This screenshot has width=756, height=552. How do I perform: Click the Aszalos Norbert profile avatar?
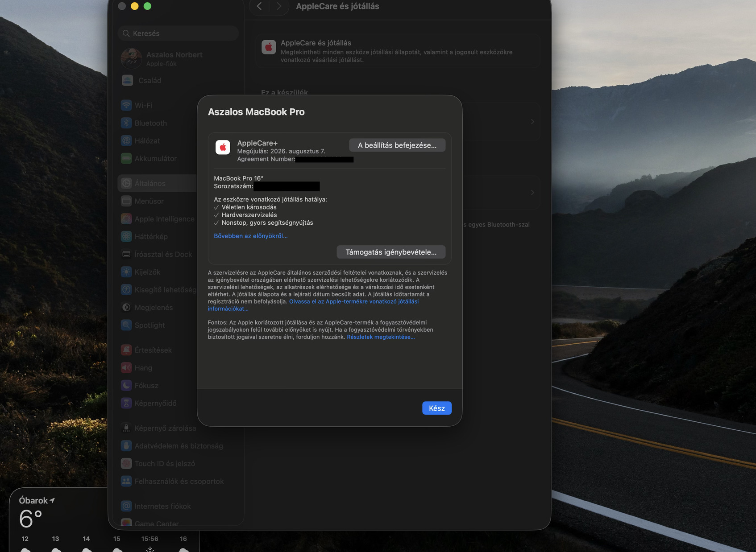[x=131, y=58]
